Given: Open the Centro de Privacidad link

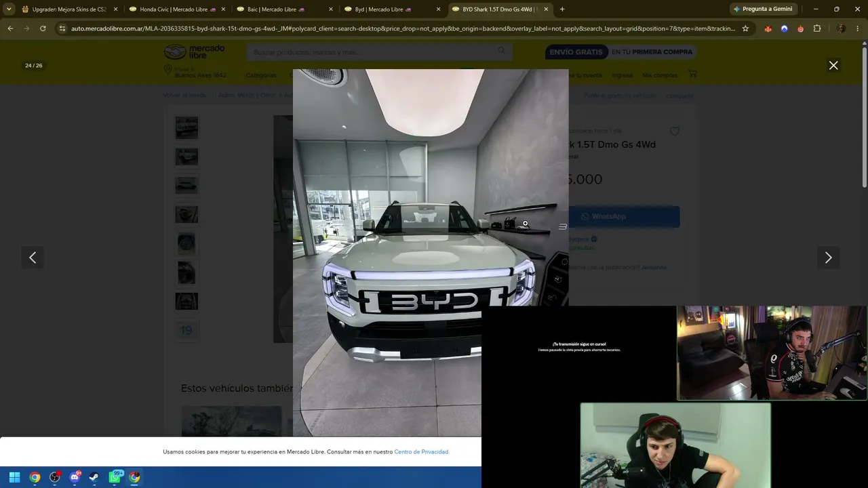Looking at the screenshot, I should 421,451.
